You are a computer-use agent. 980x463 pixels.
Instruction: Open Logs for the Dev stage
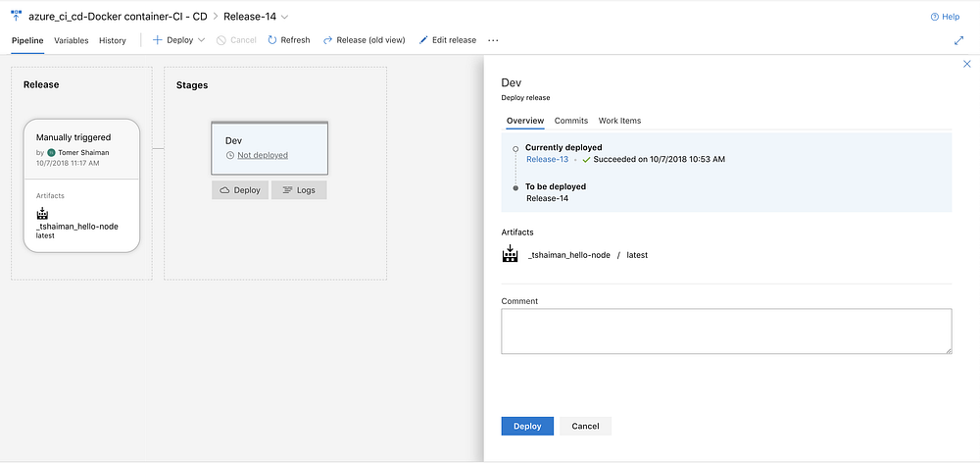pyautogui.click(x=299, y=190)
